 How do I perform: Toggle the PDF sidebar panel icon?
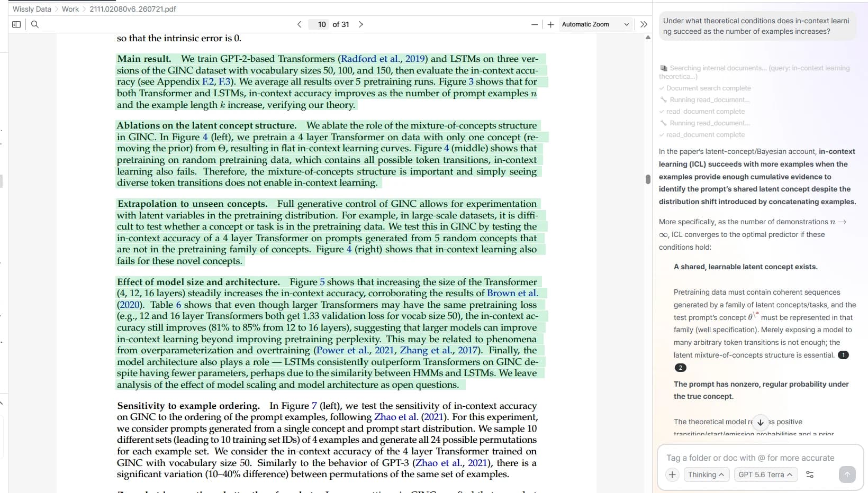click(16, 24)
